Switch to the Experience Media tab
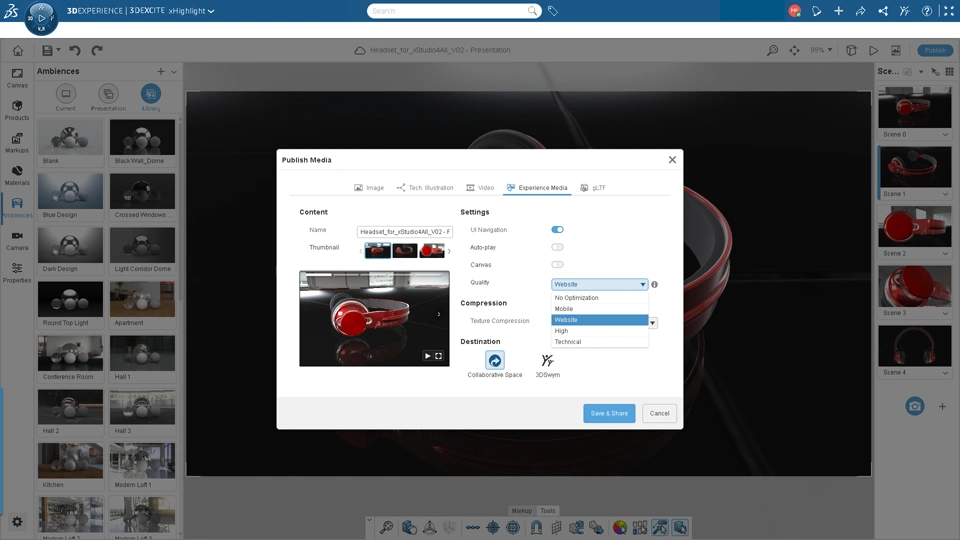Screen dimensions: 960x540 (x=537, y=188)
